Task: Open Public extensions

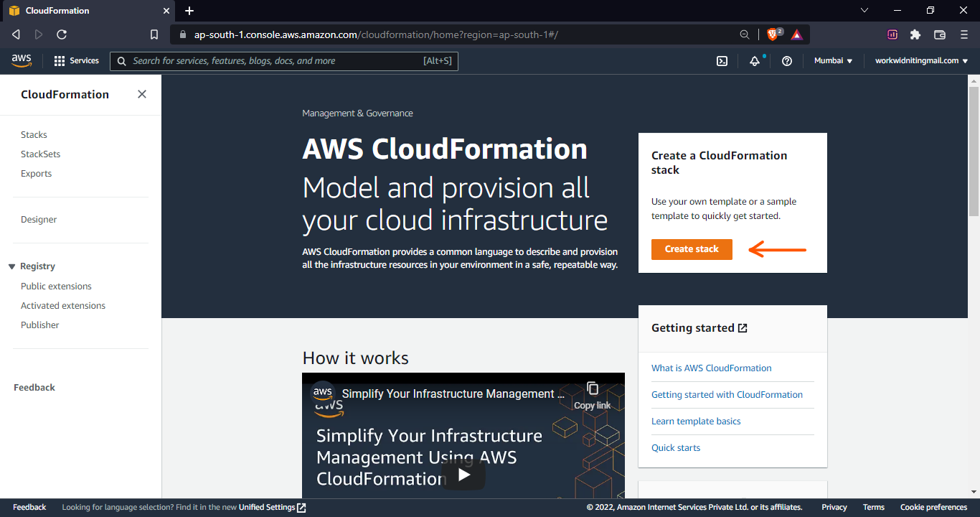Action: [56, 287]
